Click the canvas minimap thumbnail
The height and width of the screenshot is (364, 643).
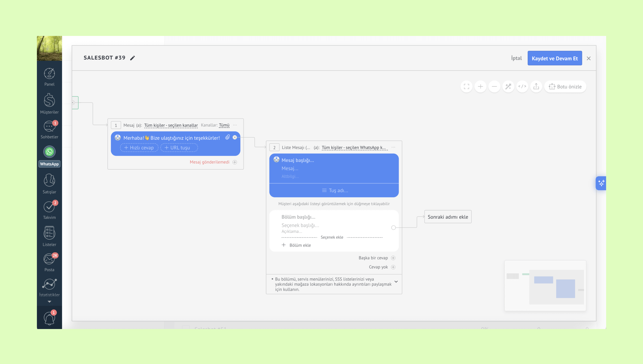point(545,286)
